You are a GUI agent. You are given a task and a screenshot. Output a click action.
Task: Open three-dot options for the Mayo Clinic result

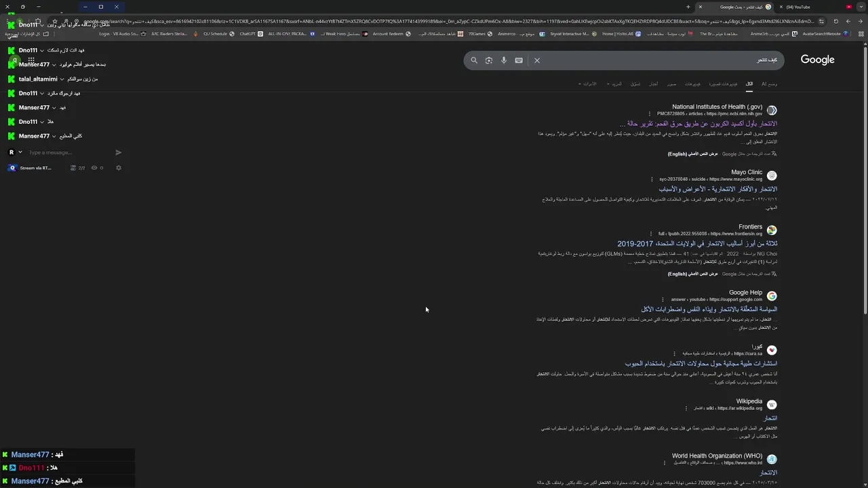point(652,180)
